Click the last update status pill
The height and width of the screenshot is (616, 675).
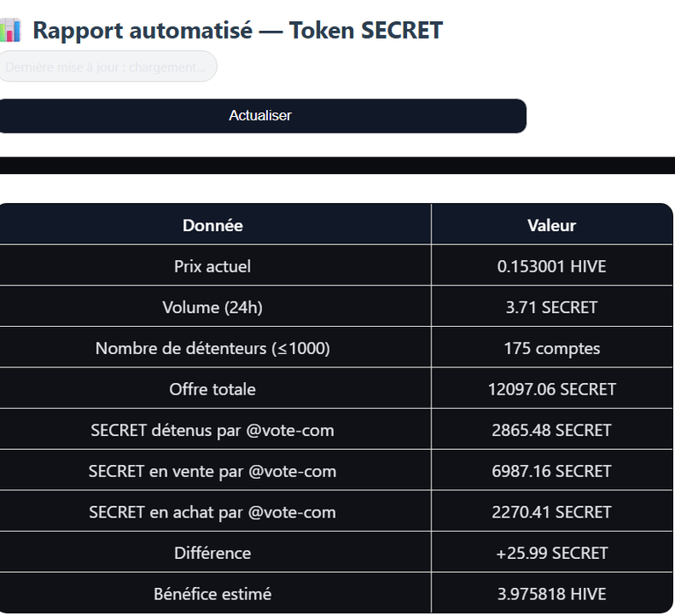[106, 66]
